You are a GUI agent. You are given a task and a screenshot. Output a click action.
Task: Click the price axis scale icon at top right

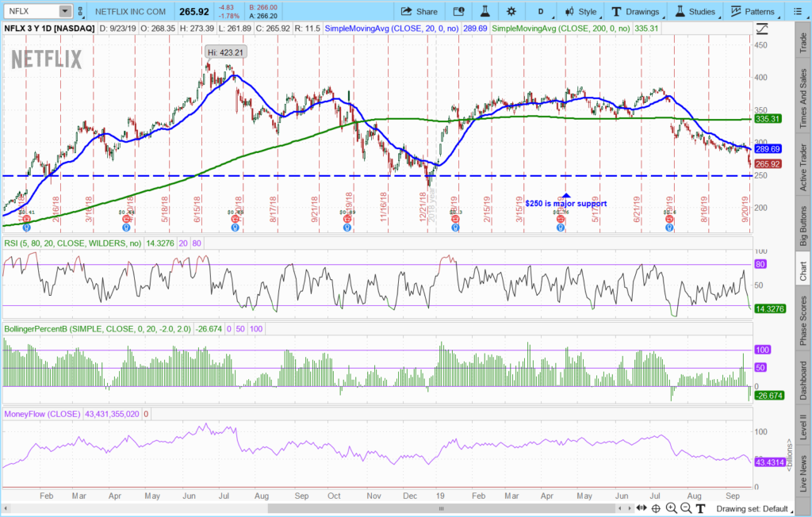click(763, 29)
